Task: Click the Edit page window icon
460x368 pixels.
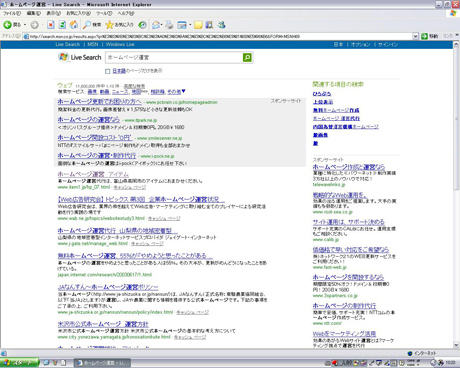Action: pos(182,25)
